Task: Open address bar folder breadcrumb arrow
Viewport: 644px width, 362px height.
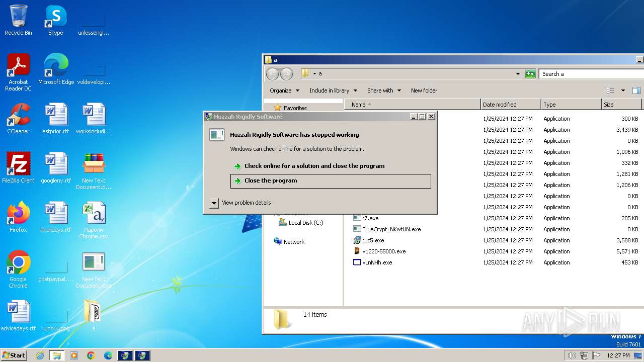Action: [314, 74]
